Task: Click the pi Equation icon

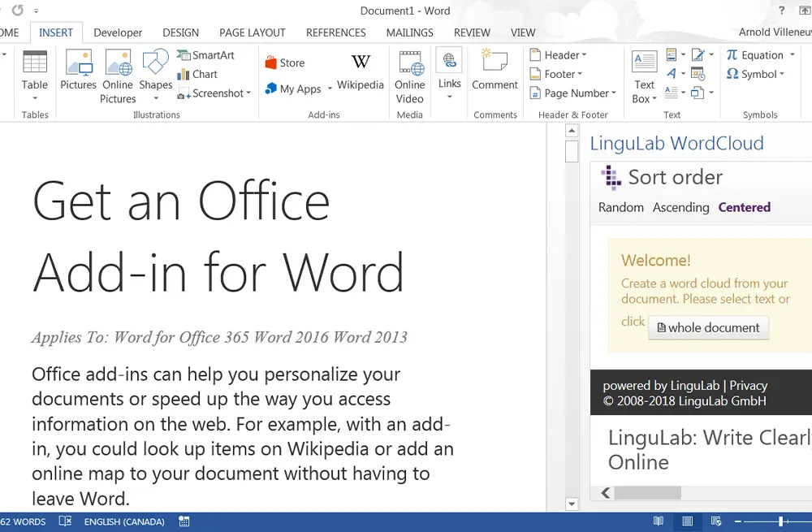Action: (732, 54)
